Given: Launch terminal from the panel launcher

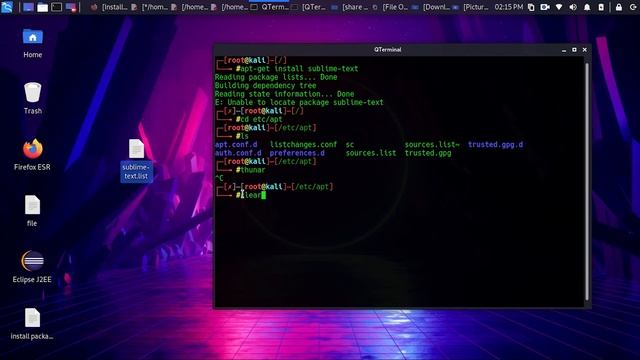Looking at the screenshot, I should (x=57, y=7).
